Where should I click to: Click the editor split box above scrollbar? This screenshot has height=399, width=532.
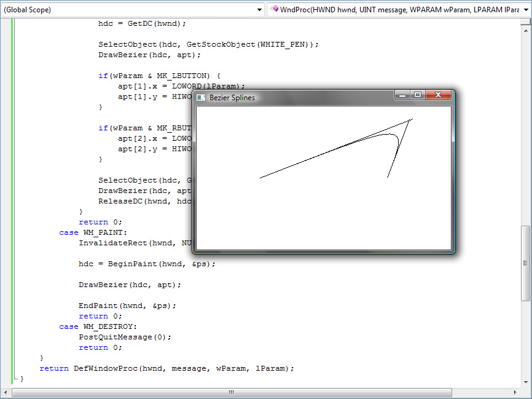tap(526, 21)
